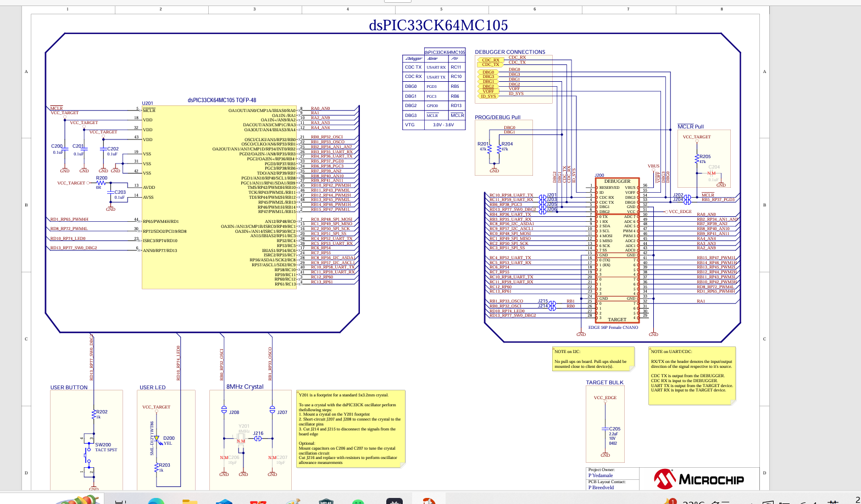The width and height of the screenshot is (861, 504).
Task: Select the C203 capacitor near AVDD
Action: tap(110, 193)
